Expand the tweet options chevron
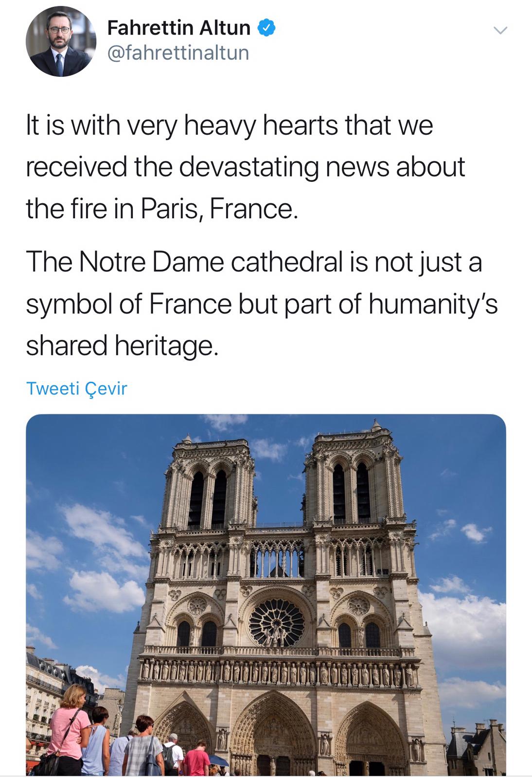532x778 pixels. point(500,31)
